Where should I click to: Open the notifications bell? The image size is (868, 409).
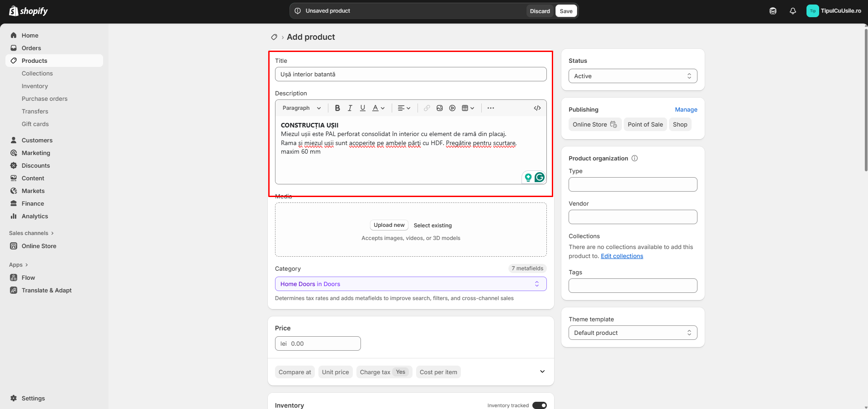point(792,11)
